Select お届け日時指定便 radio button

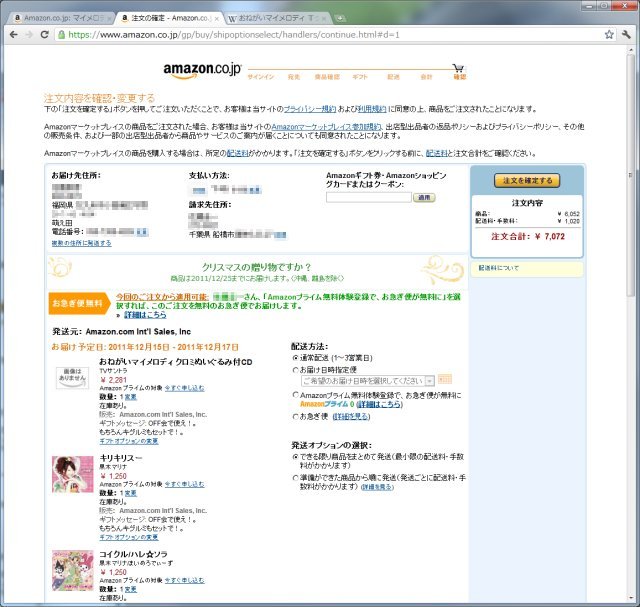click(296, 370)
